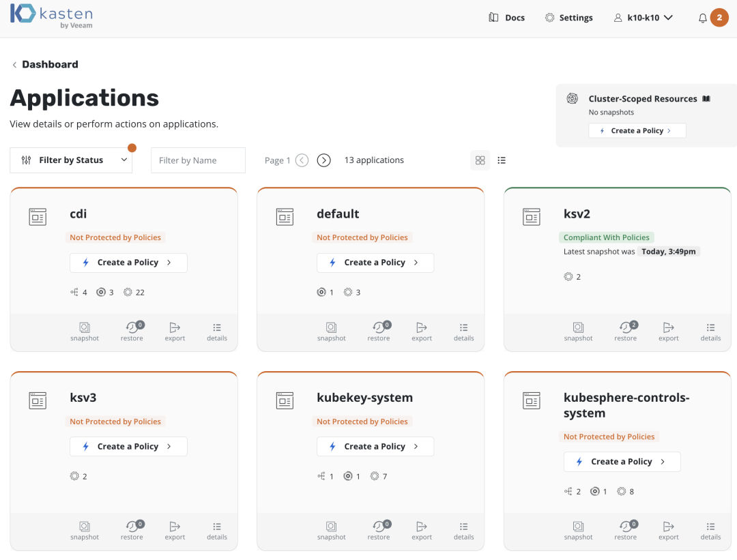Image resolution: width=737 pixels, height=560 pixels.
Task: Click the workloads count 22 on cdi
Action: pos(134,292)
